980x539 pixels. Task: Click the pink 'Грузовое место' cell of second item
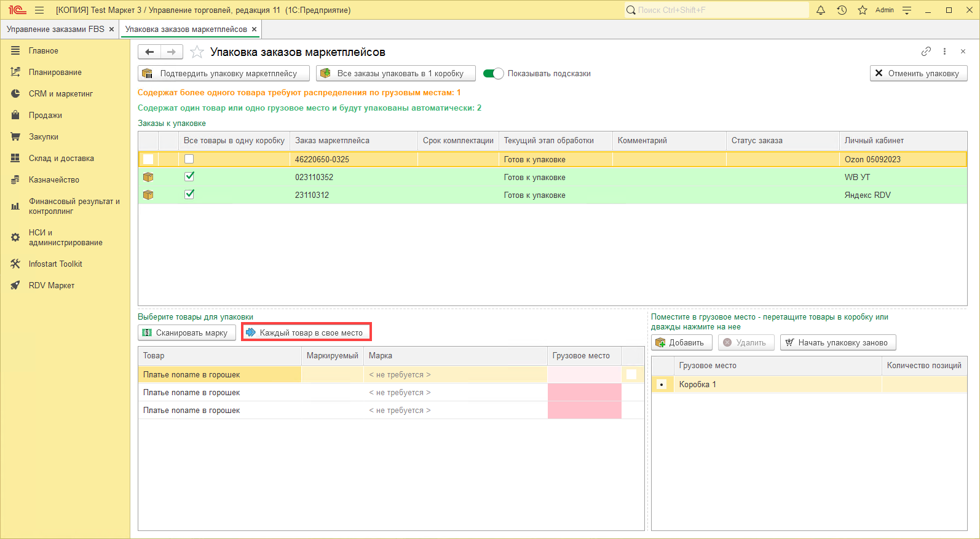click(x=584, y=392)
